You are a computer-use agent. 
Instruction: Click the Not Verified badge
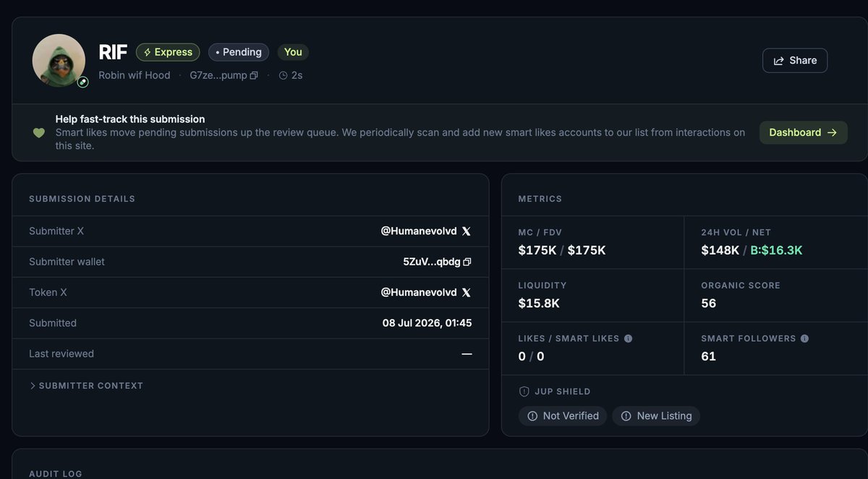563,416
